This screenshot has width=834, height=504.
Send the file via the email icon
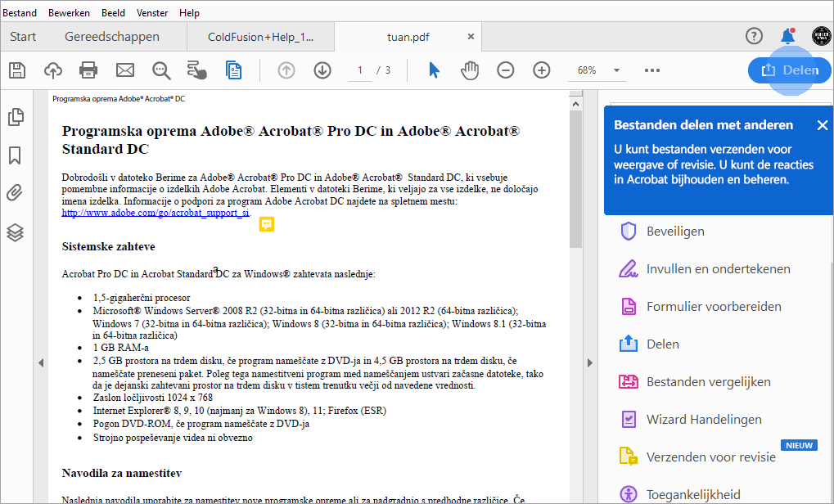pos(124,70)
